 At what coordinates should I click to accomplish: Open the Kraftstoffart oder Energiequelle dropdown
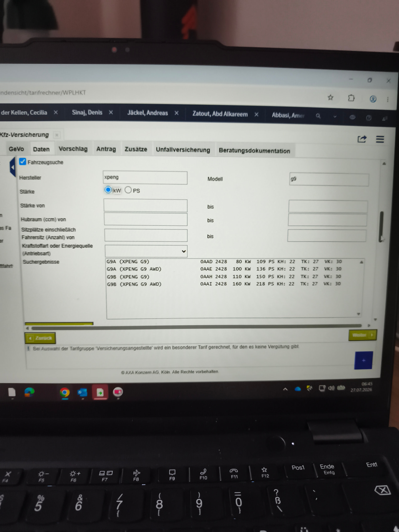(x=146, y=251)
